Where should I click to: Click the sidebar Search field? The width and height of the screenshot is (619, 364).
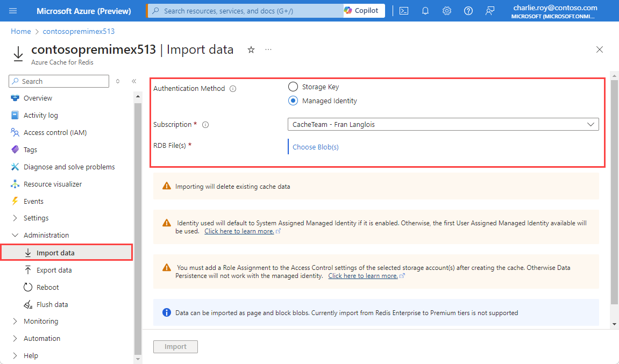(x=59, y=81)
